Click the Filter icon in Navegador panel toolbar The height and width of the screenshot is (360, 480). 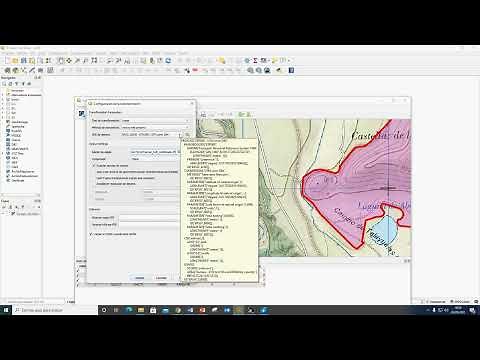[x=17, y=84]
